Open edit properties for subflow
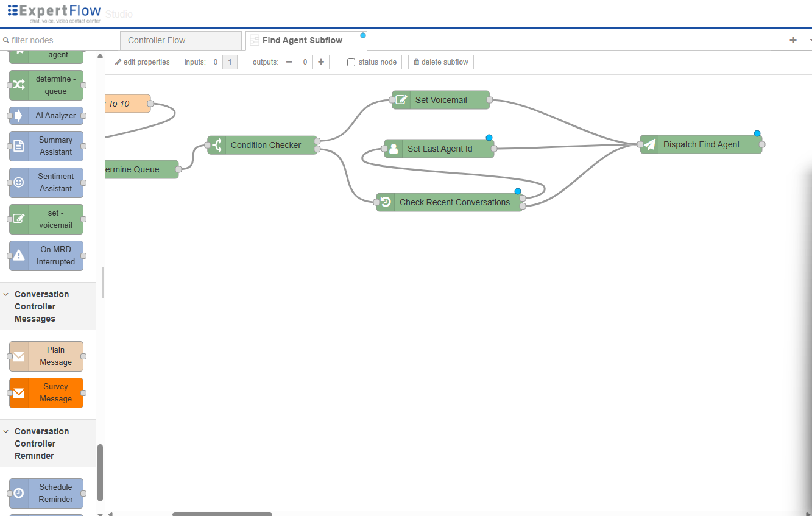Viewport: 812px width, 516px height. pyautogui.click(x=143, y=62)
